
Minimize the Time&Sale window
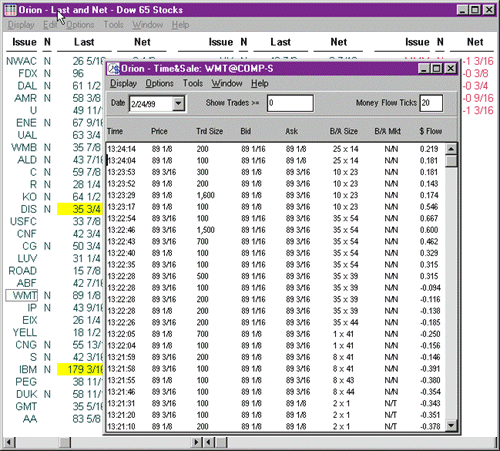click(424, 68)
